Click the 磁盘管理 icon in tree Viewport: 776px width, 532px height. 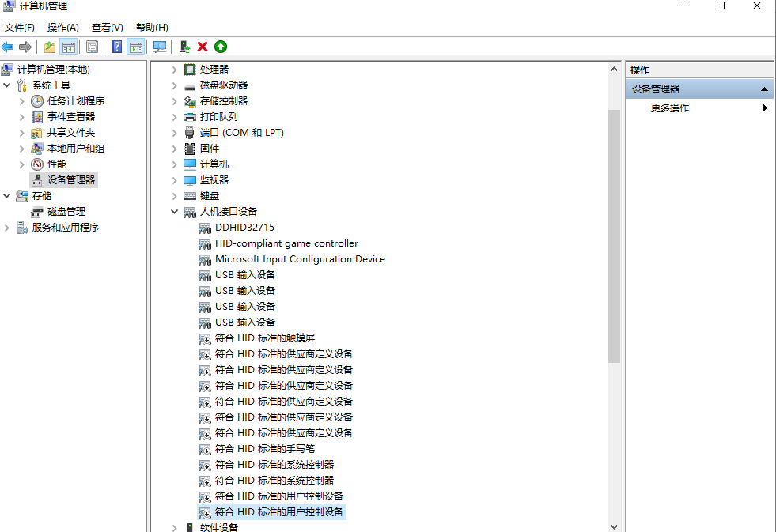pos(37,212)
